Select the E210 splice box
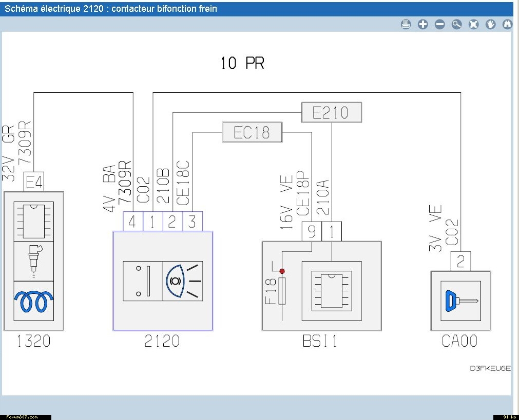This screenshot has width=519, height=420. click(331, 112)
